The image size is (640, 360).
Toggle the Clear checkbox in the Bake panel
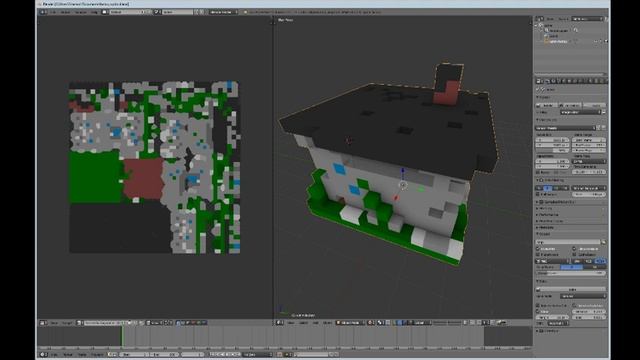click(x=538, y=311)
